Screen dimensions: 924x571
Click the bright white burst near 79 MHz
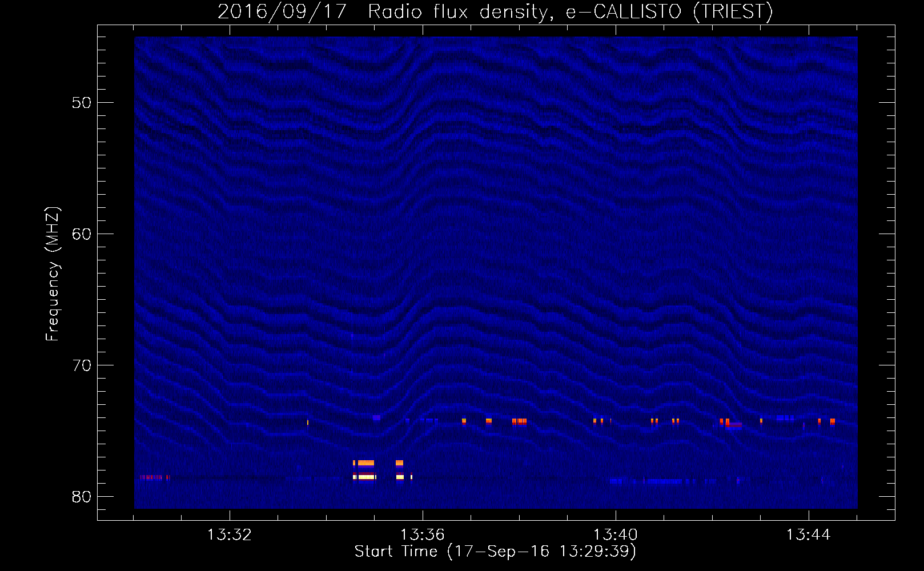[364, 477]
